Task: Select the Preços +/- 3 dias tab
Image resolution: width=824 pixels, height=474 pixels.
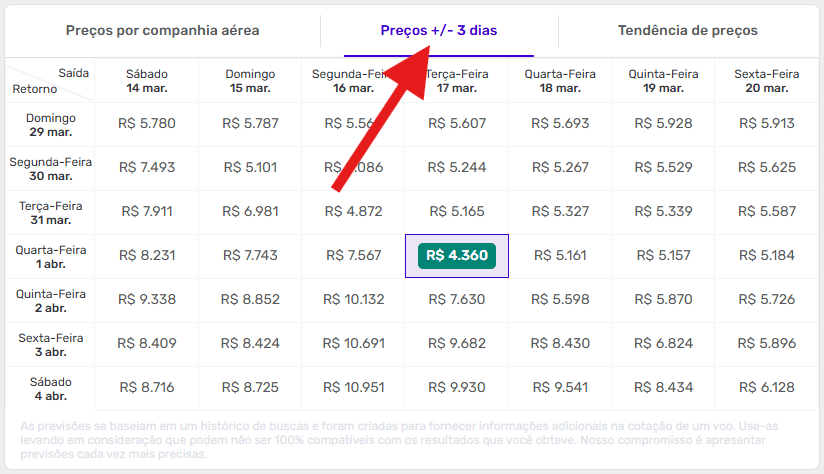Action: [x=439, y=31]
